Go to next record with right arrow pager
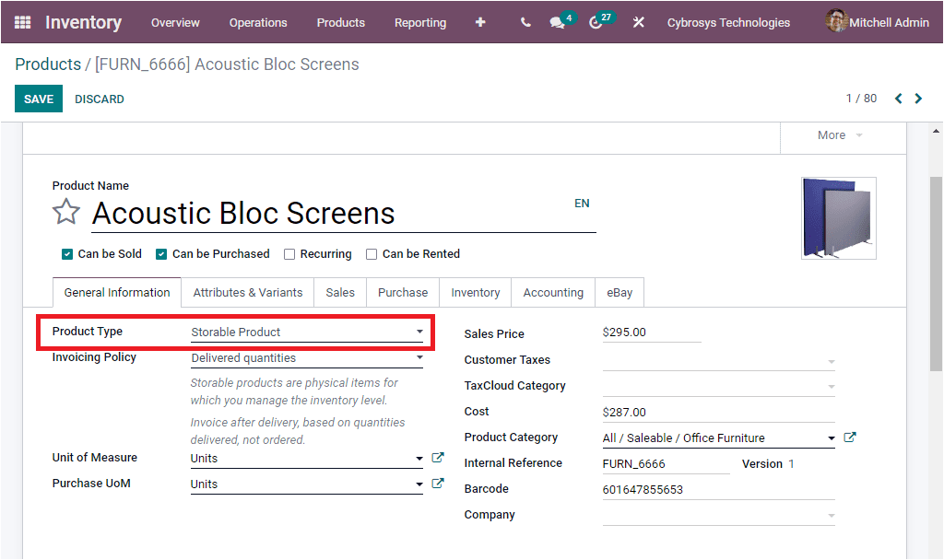This screenshot has height=560, width=944. click(x=918, y=99)
